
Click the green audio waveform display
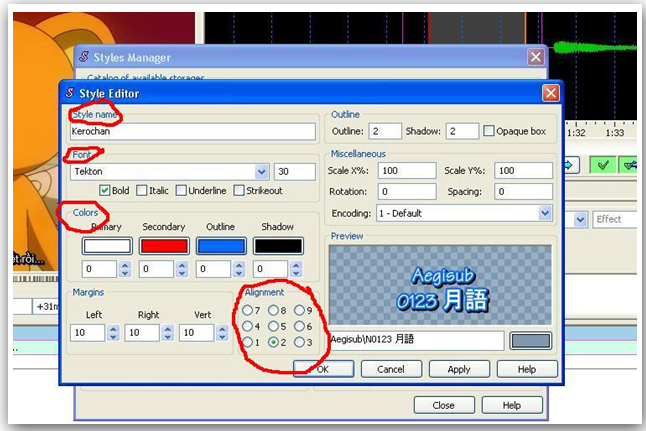click(x=595, y=48)
